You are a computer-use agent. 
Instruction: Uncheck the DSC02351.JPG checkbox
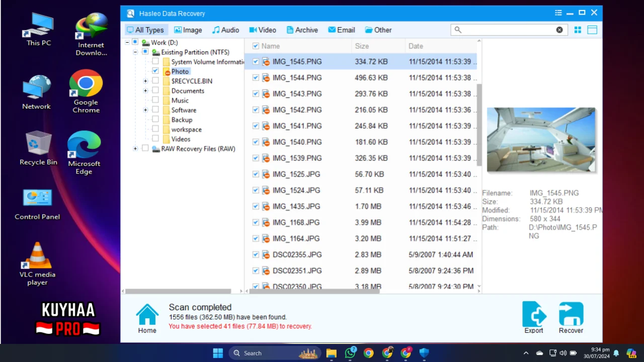coord(256,270)
